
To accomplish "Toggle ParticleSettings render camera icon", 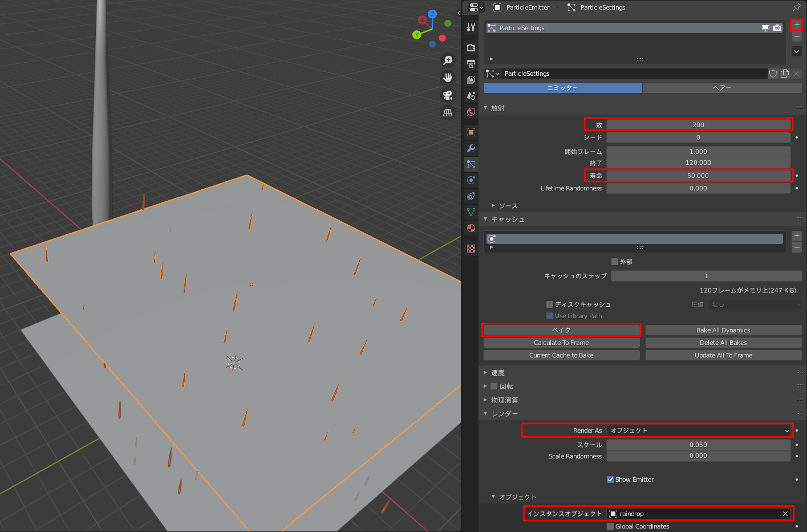I will point(777,28).
